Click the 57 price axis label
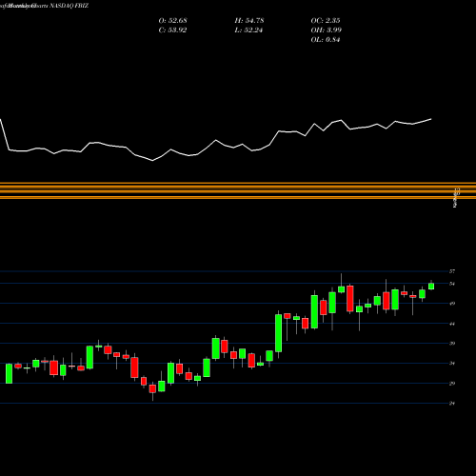Screen dimensions: 476x476 click(x=452, y=271)
